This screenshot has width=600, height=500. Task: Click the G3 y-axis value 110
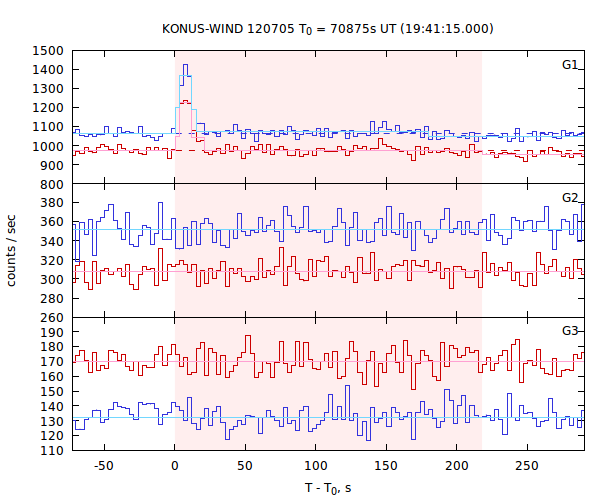tap(52, 450)
